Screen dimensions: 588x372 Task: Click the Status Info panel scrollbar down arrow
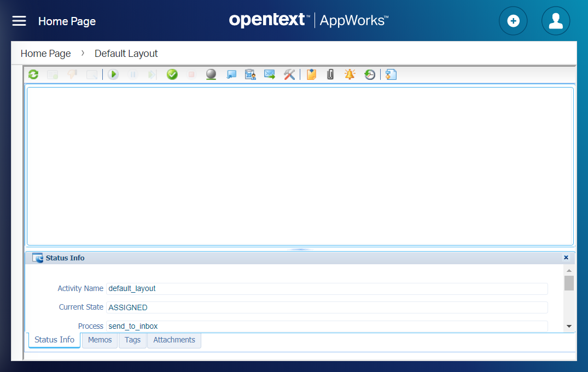click(x=569, y=326)
